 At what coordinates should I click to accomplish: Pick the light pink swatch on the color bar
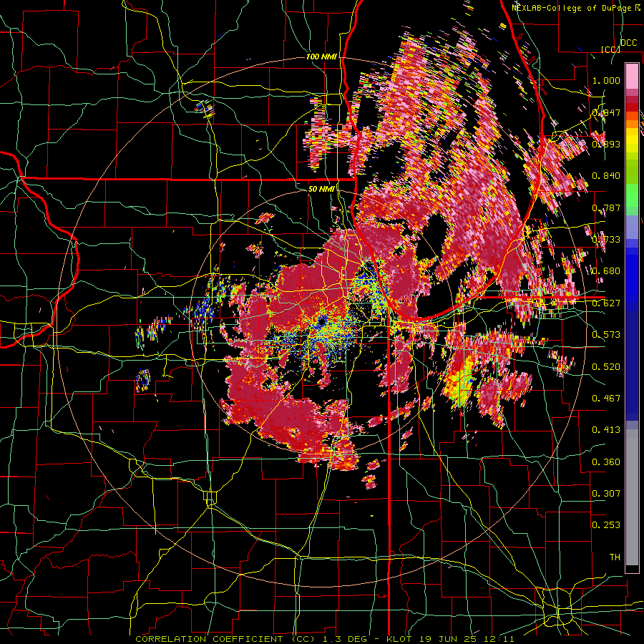632,77
